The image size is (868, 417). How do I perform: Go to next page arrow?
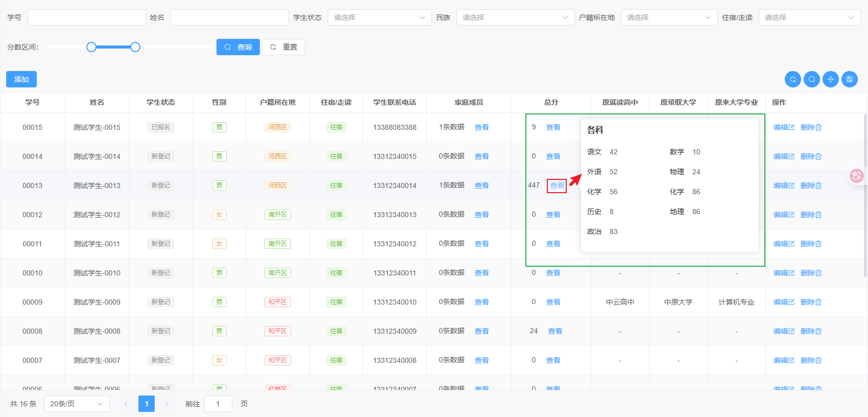tap(167, 404)
